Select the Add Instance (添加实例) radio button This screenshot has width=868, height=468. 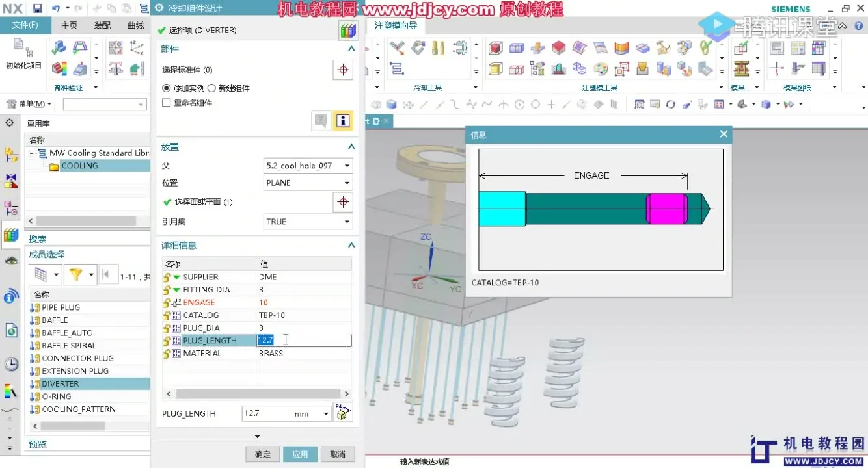tap(167, 88)
